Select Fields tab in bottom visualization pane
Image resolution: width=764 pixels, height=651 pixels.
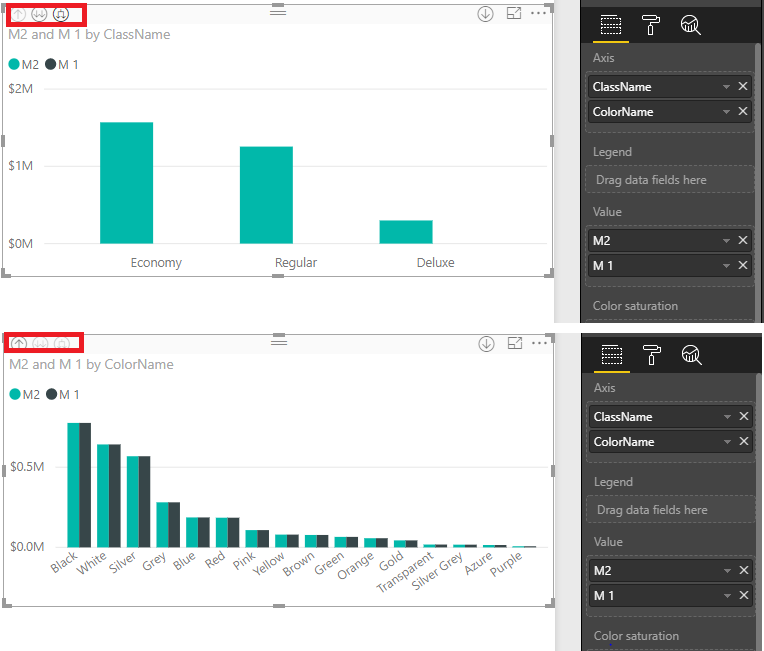pyautogui.click(x=611, y=355)
